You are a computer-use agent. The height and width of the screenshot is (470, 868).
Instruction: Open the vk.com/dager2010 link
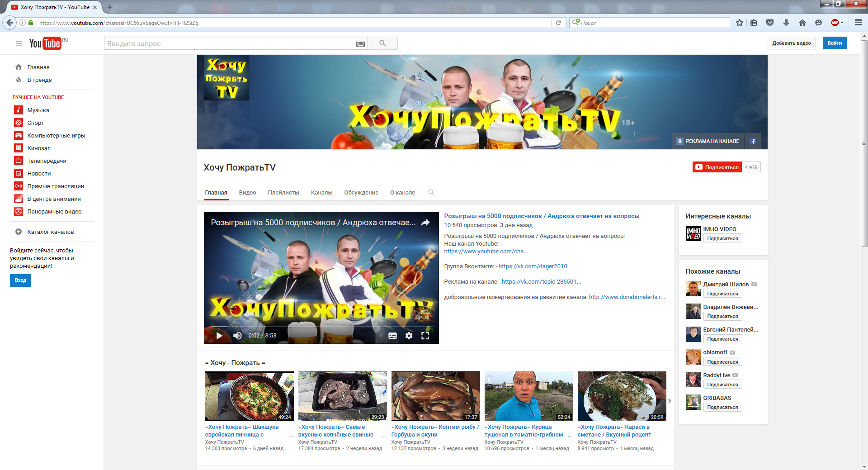pos(533,266)
